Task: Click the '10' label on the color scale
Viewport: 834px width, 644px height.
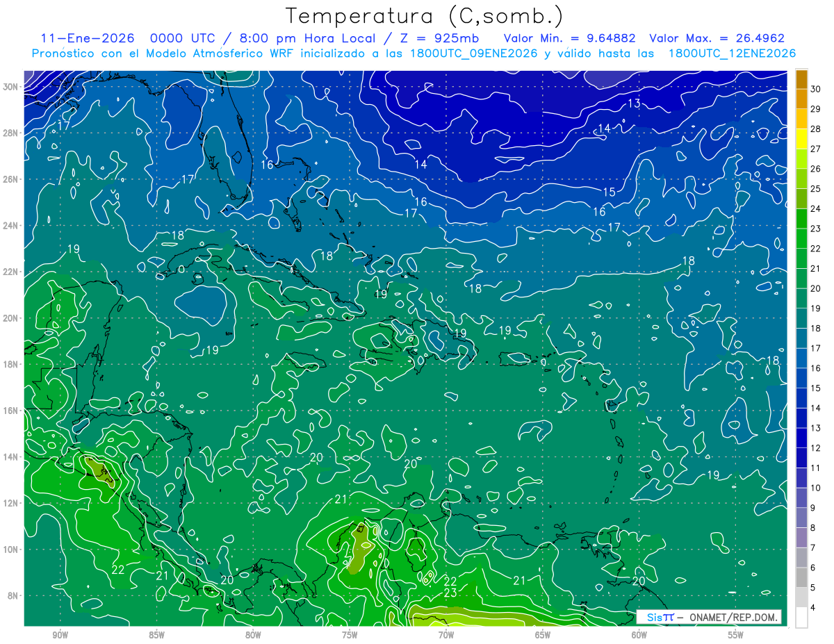Action: [816, 488]
